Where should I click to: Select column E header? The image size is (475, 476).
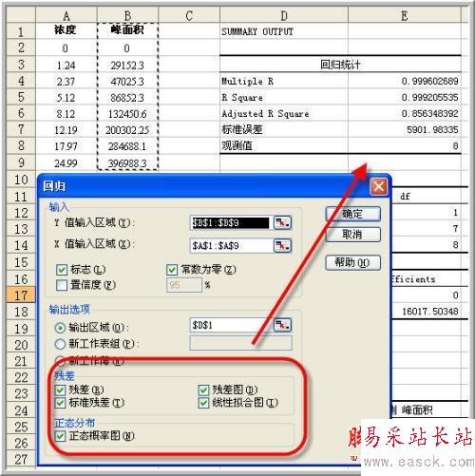[x=405, y=15]
